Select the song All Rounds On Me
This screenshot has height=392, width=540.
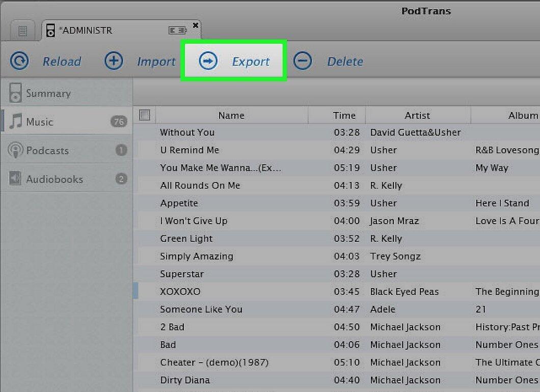[x=200, y=185]
